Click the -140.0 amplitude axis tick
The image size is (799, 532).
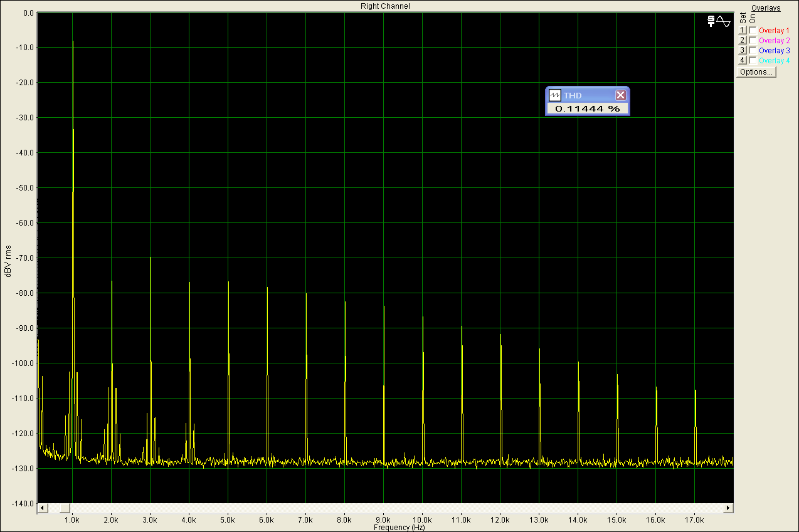pos(24,504)
